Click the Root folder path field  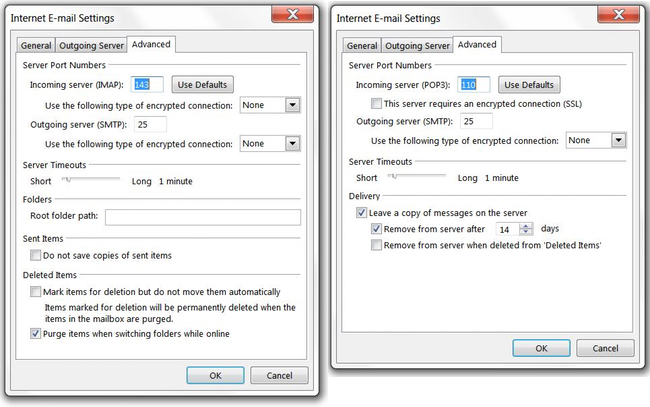pos(203,217)
